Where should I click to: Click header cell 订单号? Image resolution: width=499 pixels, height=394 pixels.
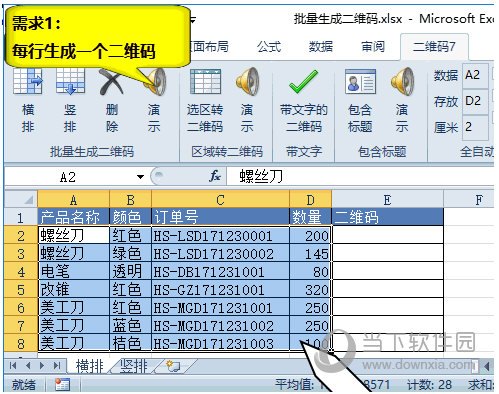click(220, 217)
